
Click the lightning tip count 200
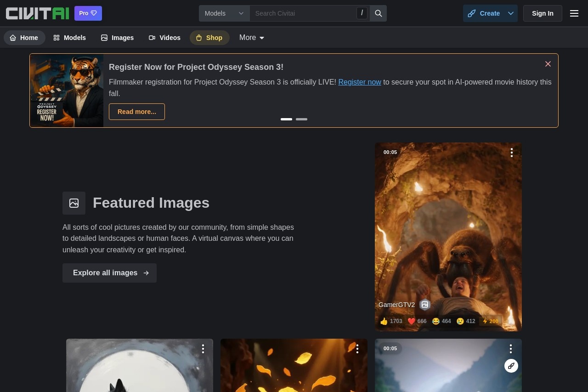point(490,321)
